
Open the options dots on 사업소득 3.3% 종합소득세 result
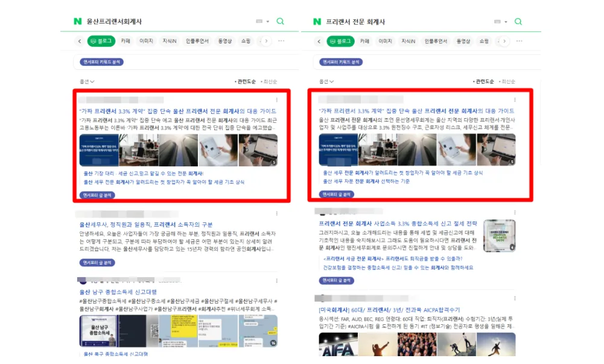pyautogui.click(x=515, y=212)
